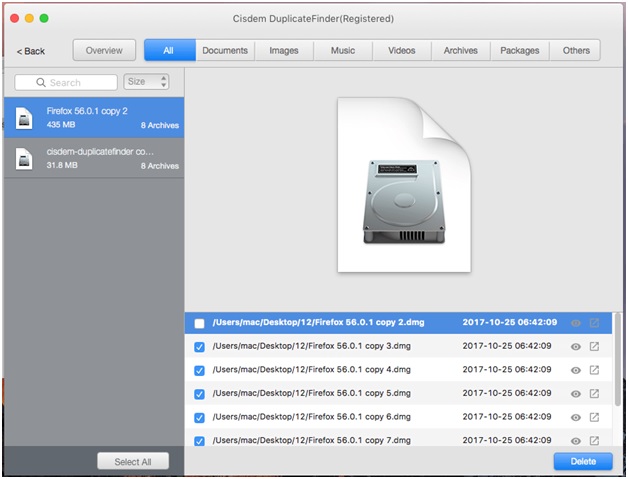Open the Overview button
This screenshot has width=628, height=479.
[104, 50]
